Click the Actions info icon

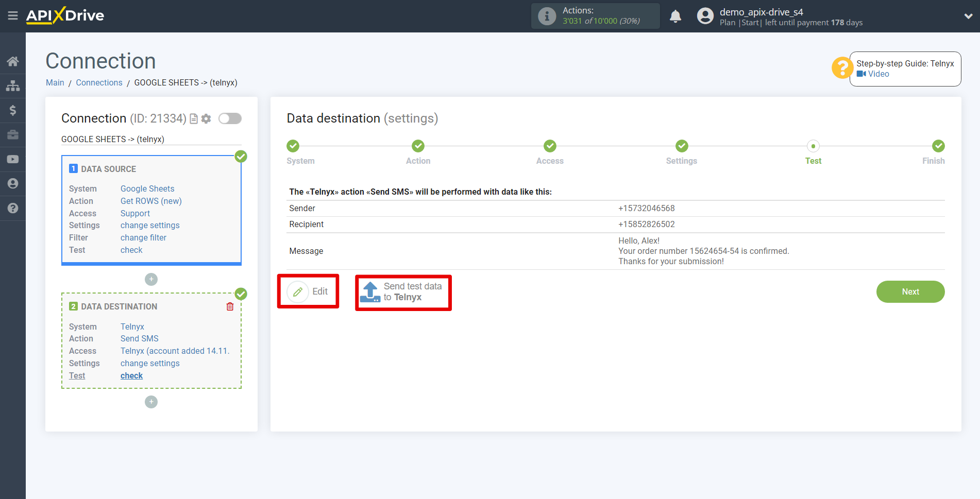pyautogui.click(x=547, y=16)
